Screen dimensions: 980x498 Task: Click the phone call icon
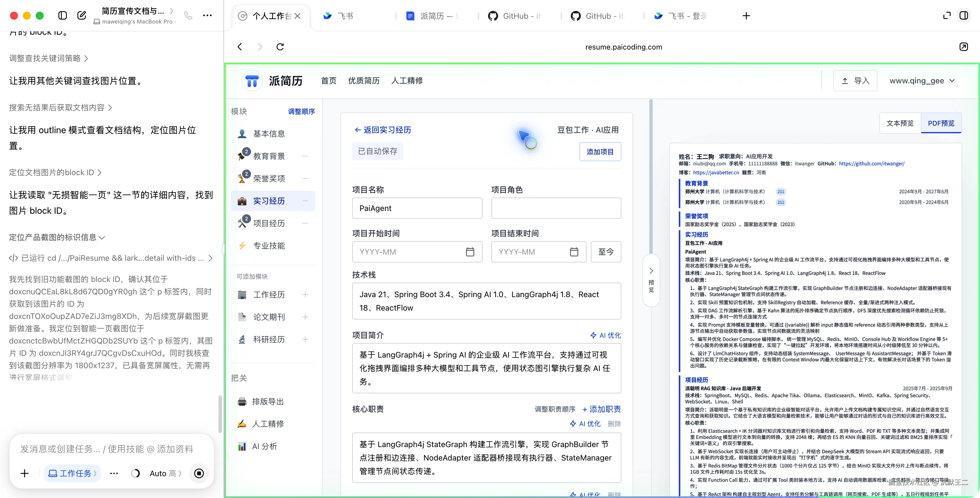pyautogui.click(x=188, y=16)
